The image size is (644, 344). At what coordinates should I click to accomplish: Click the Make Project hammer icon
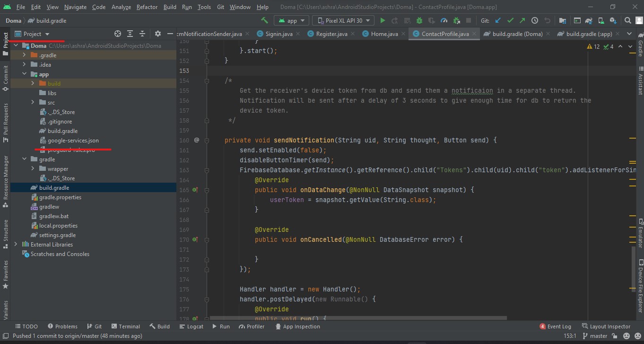264,20
